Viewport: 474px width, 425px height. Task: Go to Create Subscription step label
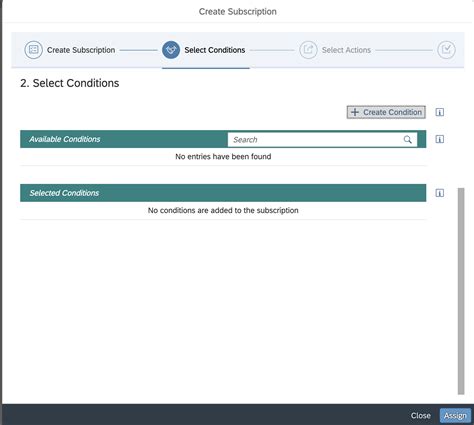click(81, 50)
